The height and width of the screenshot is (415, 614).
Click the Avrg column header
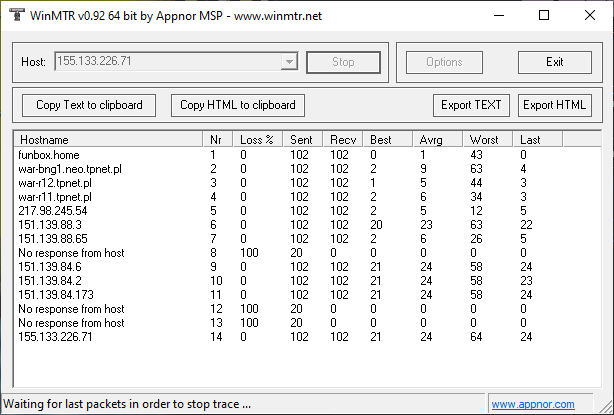(x=438, y=140)
